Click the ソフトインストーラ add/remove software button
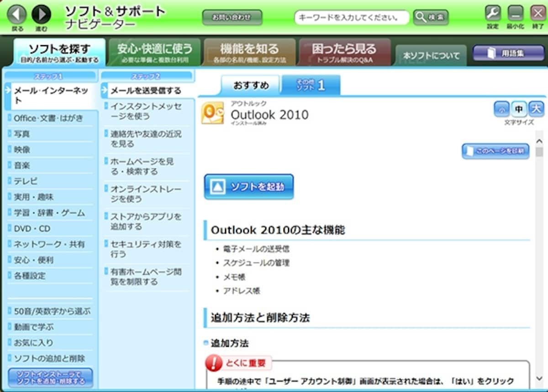Viewport: 548px width, 392px height. coord(51,378)
